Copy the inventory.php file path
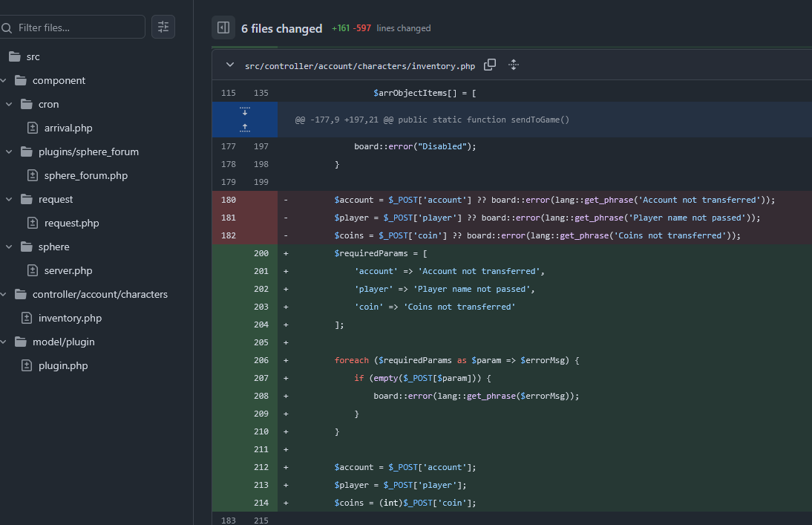This screenshot has width=812, height=525. pos(489,65)
